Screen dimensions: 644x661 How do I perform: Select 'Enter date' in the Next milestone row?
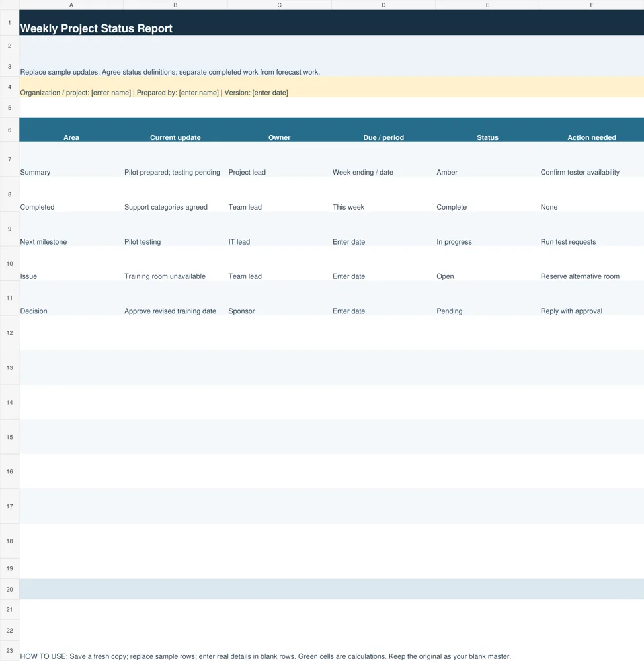(x=383, y=229)
